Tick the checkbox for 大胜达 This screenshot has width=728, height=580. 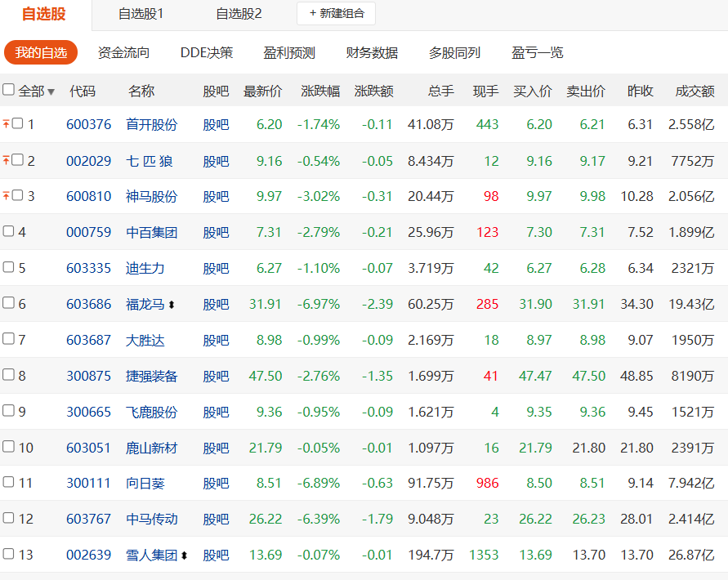8,338
